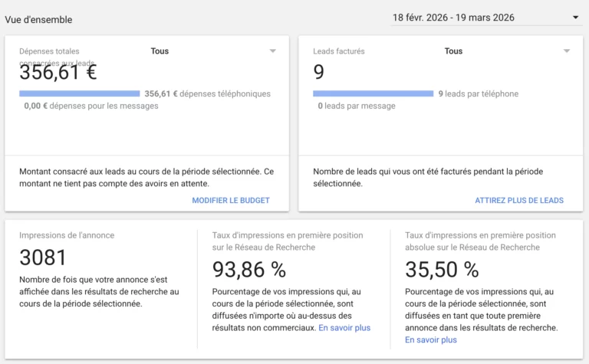Click Taux d'impressions en première position absolue heading
The image size is (589, 364).
(x=480, y=241)
